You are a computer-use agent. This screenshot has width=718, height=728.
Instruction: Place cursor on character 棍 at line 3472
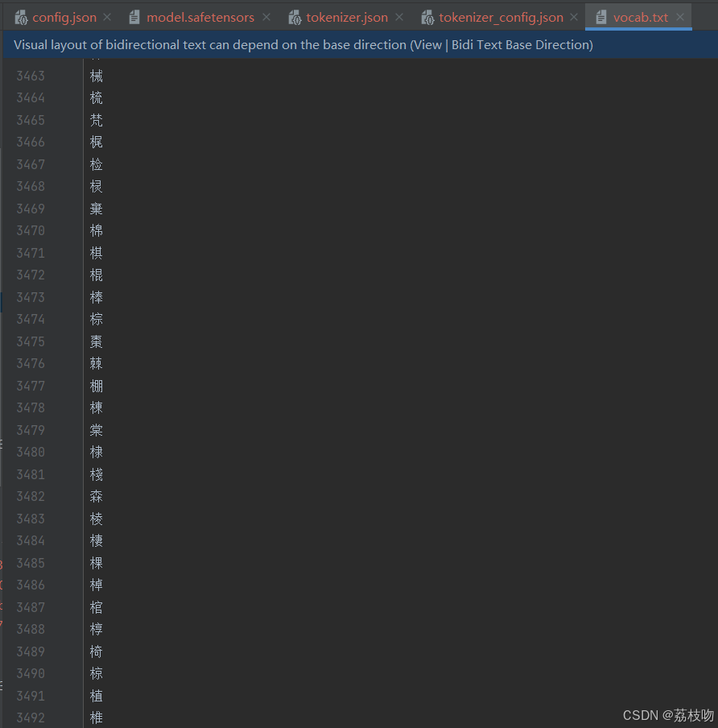[x=96, y=275]
